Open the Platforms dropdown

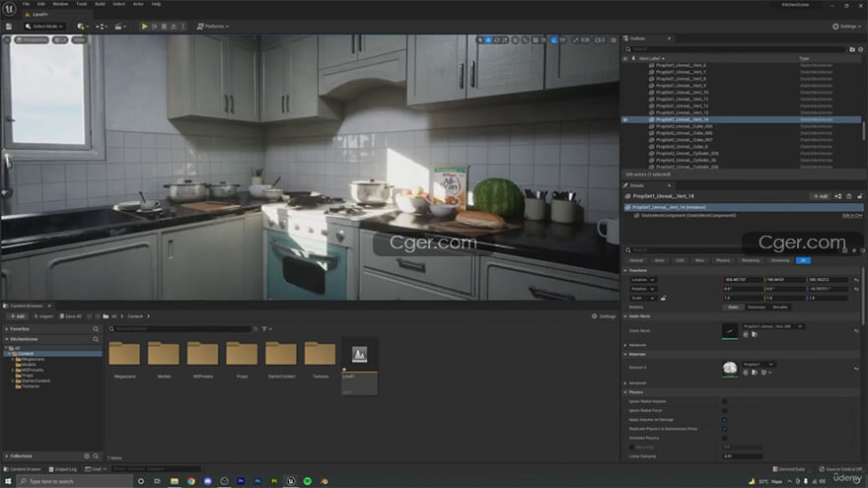pos(213,26)
